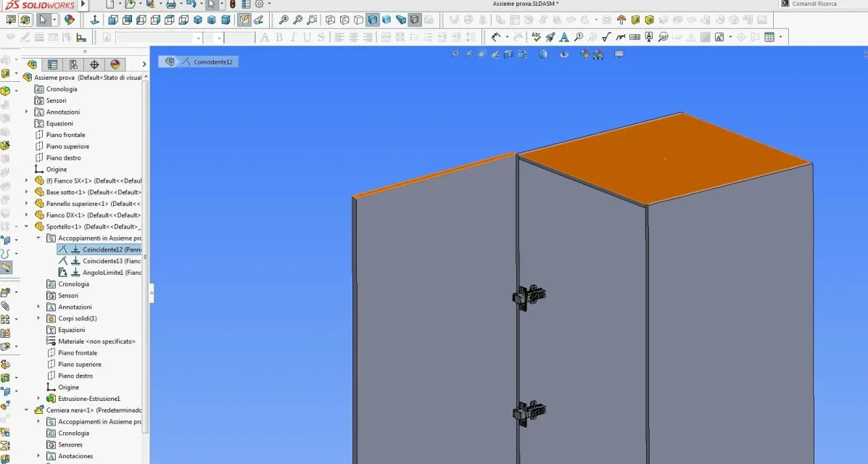Open the Zoom to Fit tool
868x464 pixels.
284,20
